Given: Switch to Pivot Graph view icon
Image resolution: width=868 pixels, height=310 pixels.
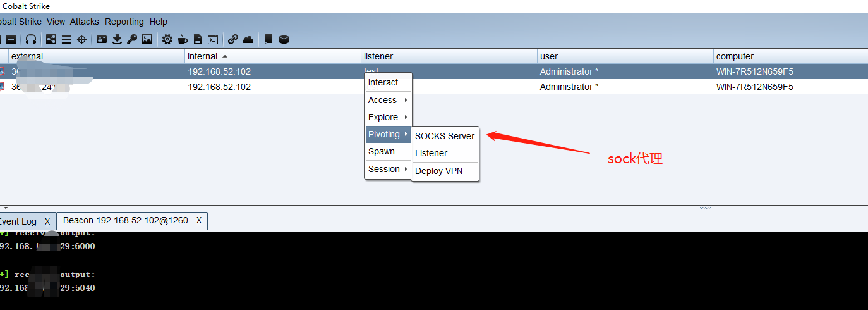Looking at the screenshot, I should pyautogui.click(x=51, y=39).
